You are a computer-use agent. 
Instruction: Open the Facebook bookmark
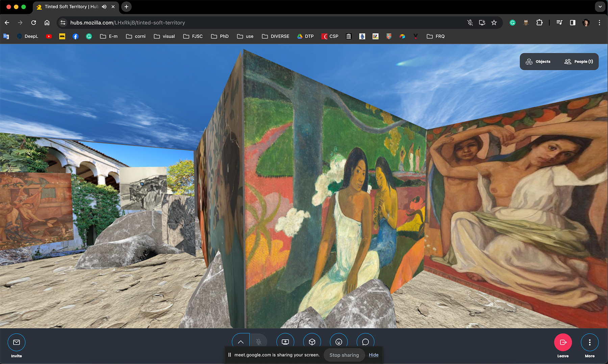(76, 36)
